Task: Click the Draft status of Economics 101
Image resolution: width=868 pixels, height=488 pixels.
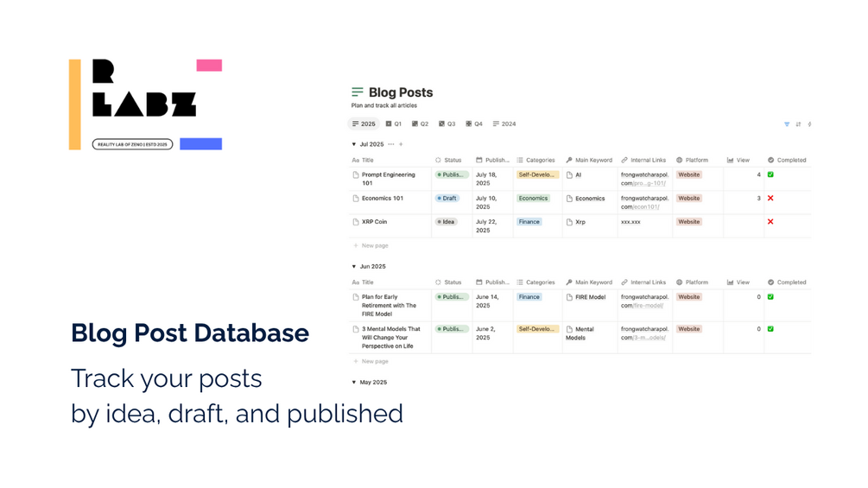Action: pyautogui.click(x=447, y=198)
